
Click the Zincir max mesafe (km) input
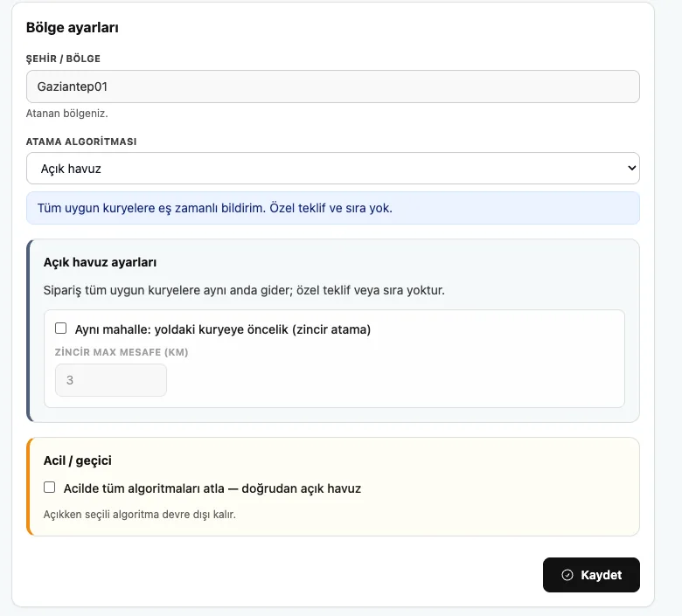tap(111, 380)
